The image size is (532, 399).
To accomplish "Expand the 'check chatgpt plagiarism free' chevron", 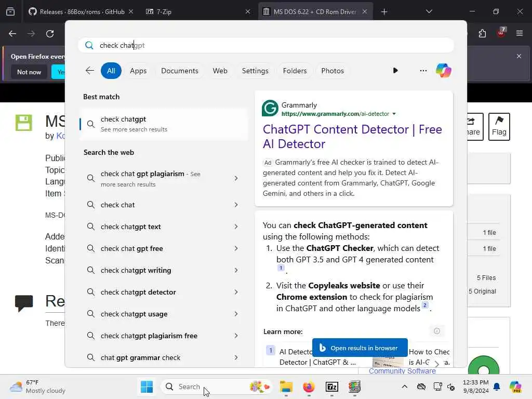I will 236,336.
